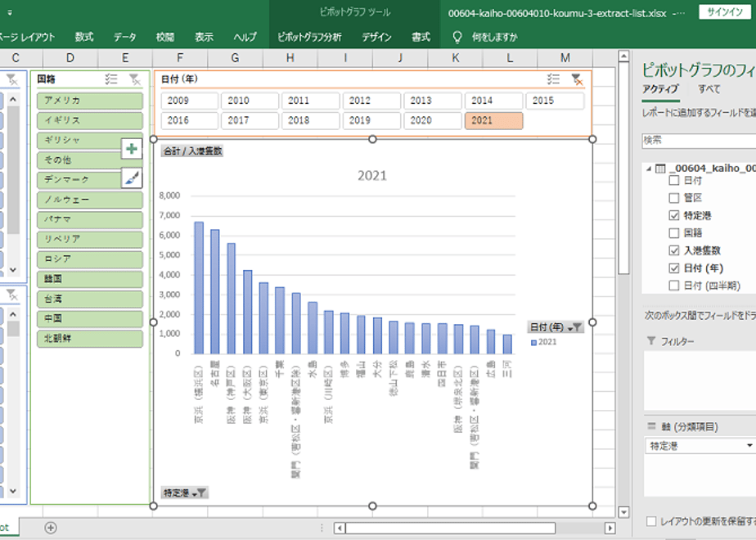Click the chart elements plus button
756x540 pixels.
tap(132, 149)
